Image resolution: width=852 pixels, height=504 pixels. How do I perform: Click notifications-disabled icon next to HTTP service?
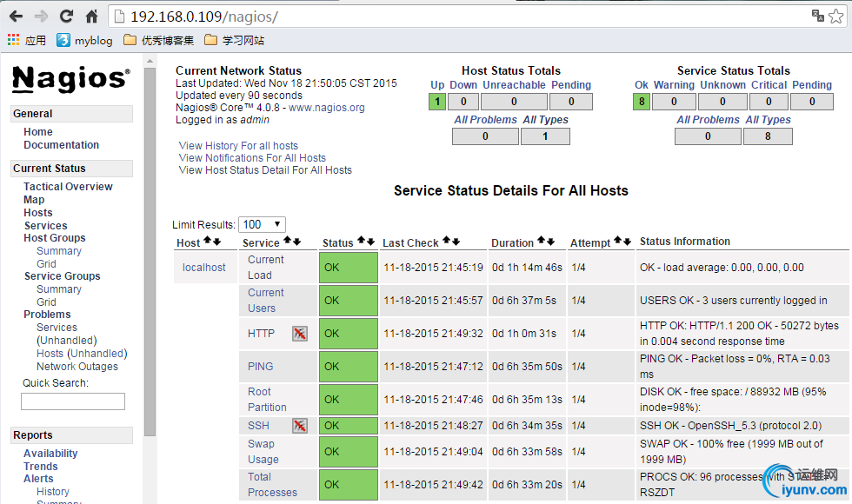(300, 334)
